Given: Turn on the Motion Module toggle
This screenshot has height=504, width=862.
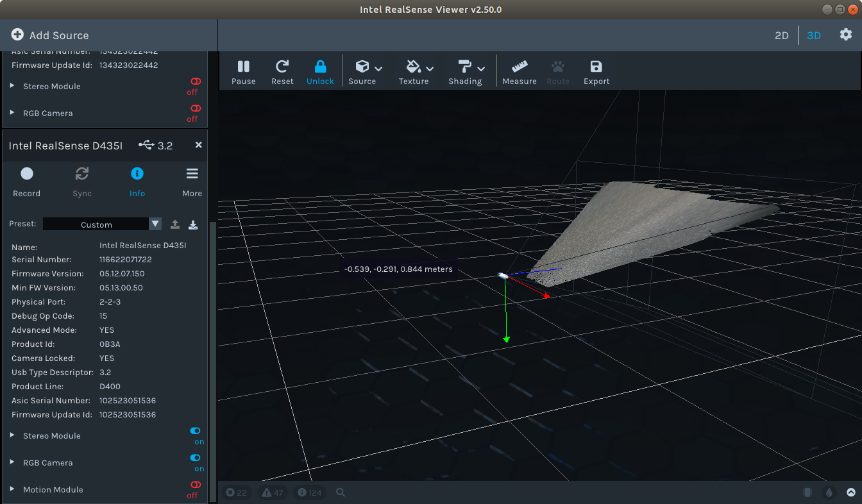Looking at the screenshot, I should click(196, 485).
